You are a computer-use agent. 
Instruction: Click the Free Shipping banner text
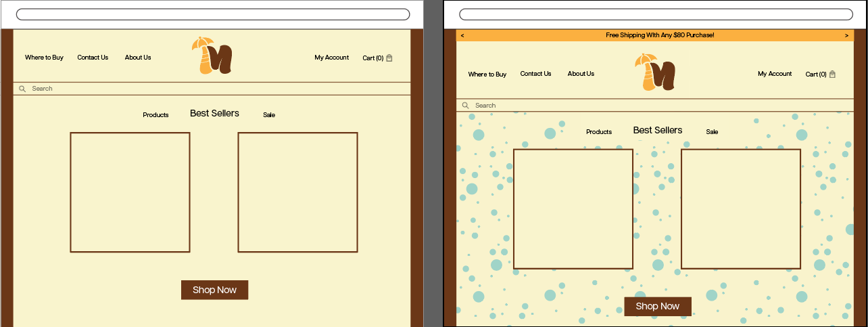[660, 35]
